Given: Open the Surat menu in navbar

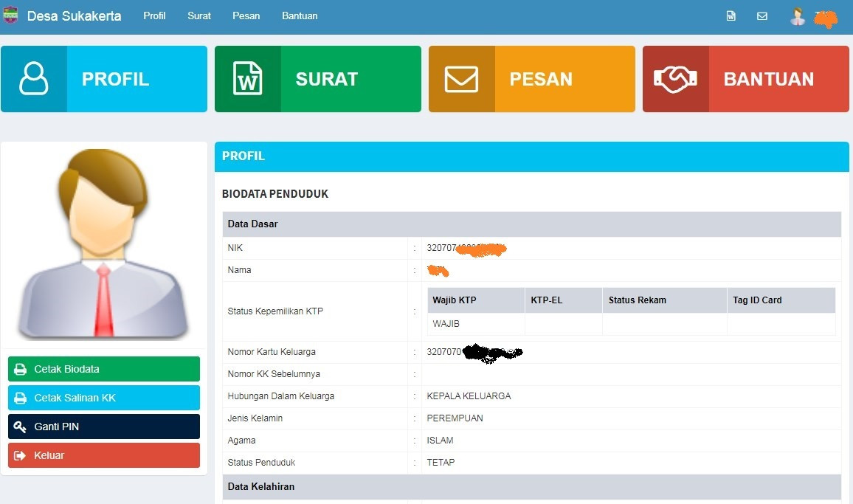Looking at the screenshot, I should pos(199,15).
